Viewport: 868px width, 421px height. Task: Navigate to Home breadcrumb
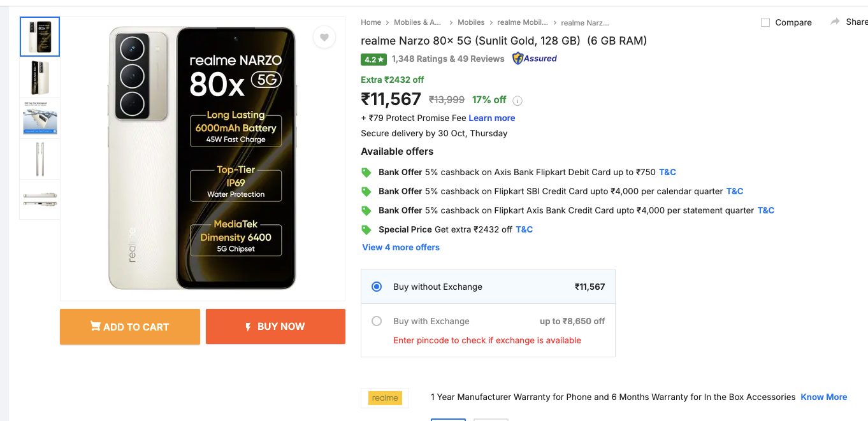tap(371, 22)
